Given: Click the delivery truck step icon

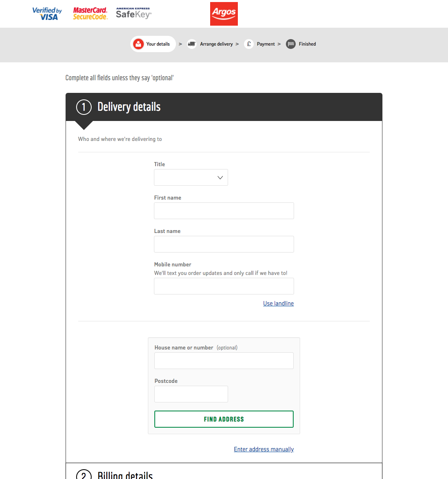Looking at the screenshot, I should [191, 44].
